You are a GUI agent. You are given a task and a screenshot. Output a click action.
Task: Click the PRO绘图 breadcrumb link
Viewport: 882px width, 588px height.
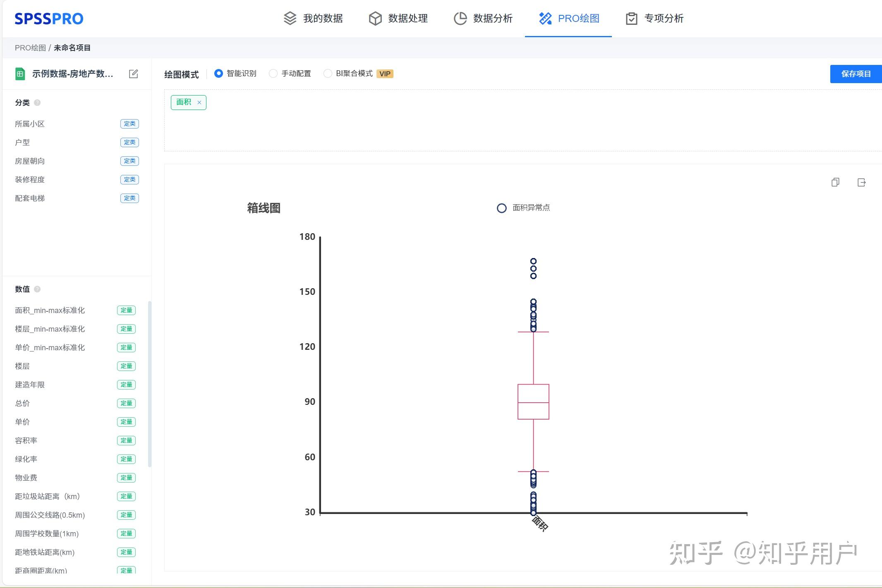click(x=30, y=48)
